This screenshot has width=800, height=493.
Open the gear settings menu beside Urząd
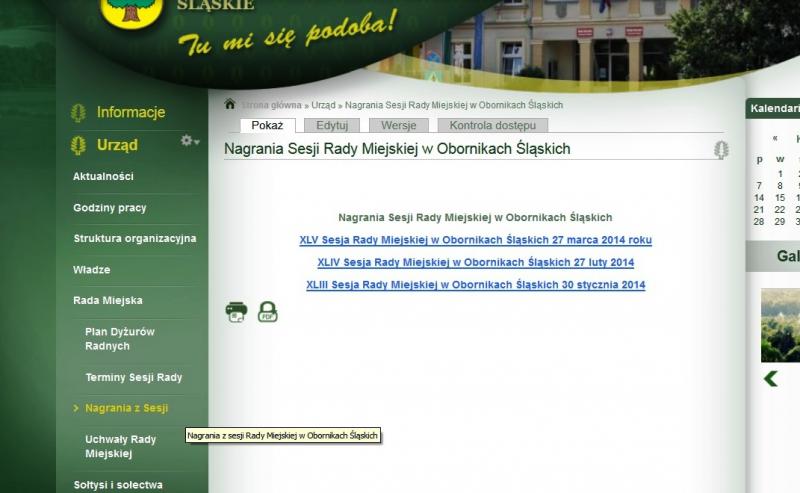[189, 142]
